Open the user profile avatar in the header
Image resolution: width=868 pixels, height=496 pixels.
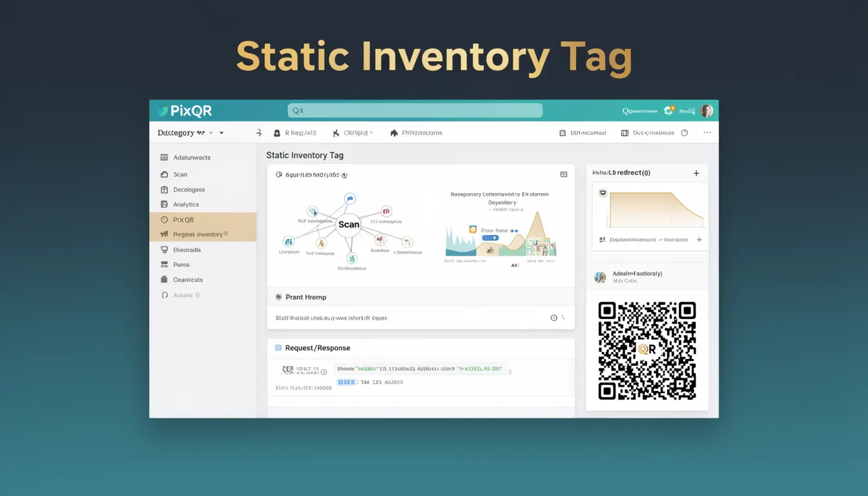[707, 110]
